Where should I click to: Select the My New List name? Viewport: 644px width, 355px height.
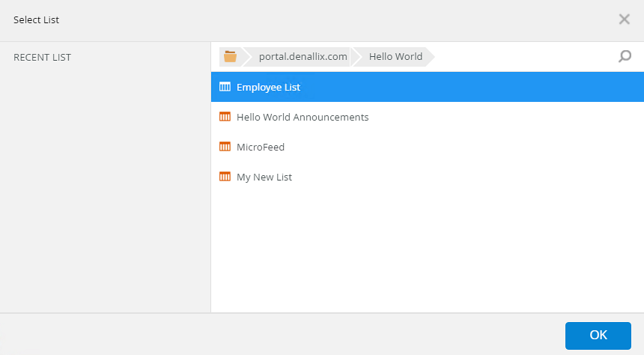(264, 177)
